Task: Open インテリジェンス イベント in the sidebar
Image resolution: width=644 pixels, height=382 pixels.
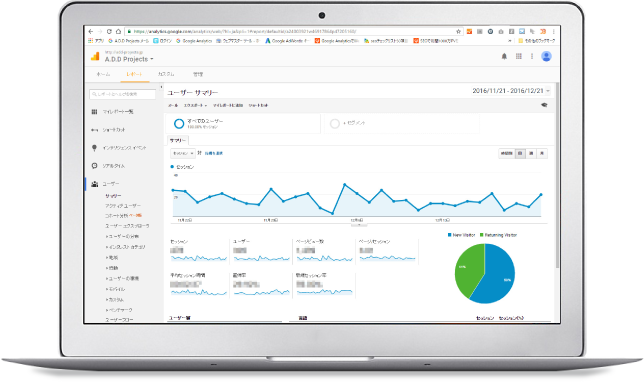Action: (124, 148)
